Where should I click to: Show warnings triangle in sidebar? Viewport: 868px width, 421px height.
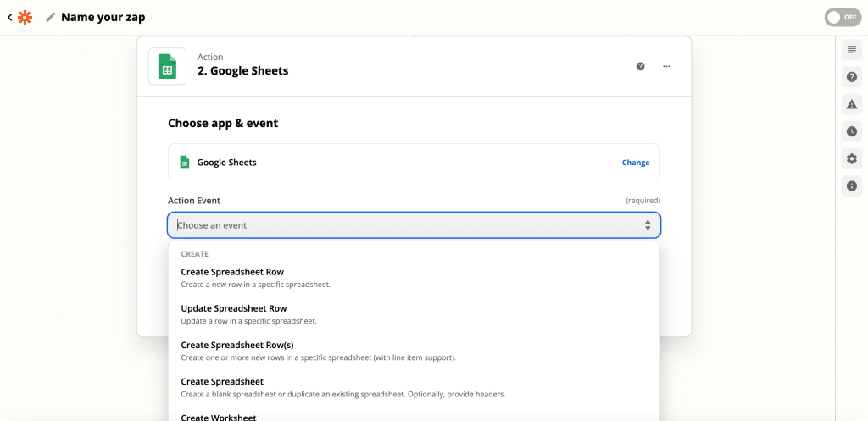851,104
